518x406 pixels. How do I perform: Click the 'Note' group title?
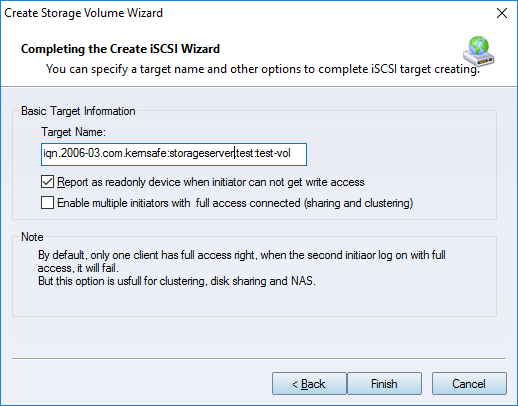(x=32, y=237)
